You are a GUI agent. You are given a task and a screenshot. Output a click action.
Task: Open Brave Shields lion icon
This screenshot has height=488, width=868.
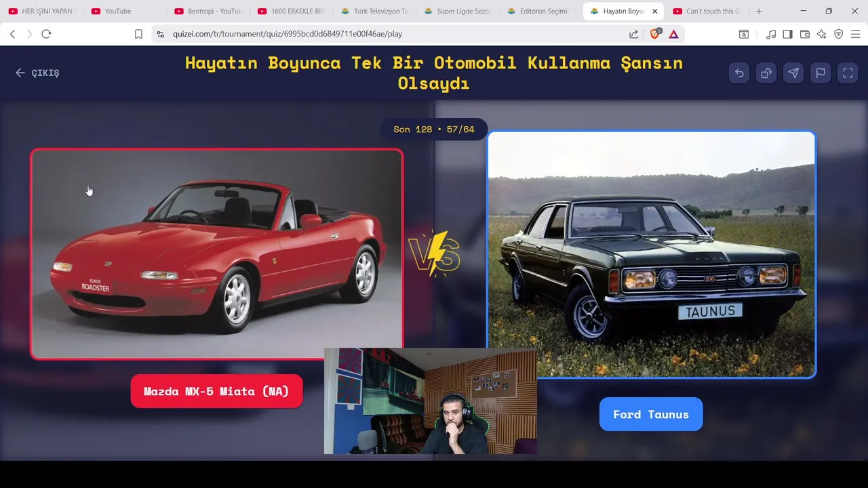coord(655,34)
